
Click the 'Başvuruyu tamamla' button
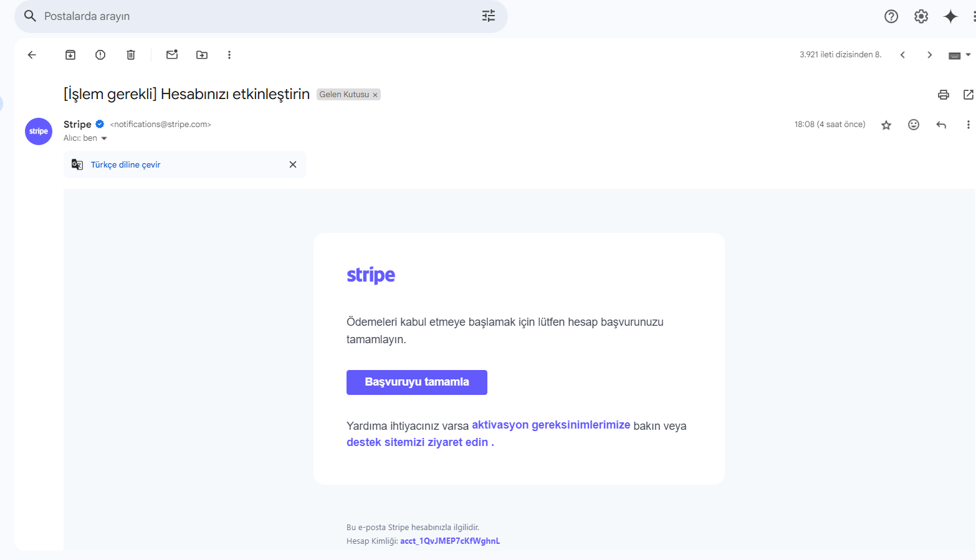(417, 382)
